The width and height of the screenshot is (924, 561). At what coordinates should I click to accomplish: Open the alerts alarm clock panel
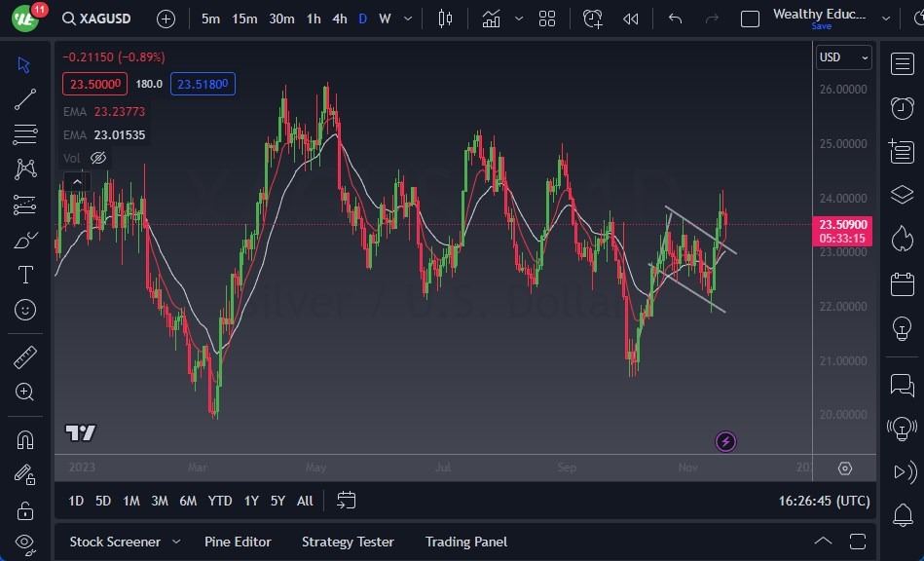(x=902, y=108)
